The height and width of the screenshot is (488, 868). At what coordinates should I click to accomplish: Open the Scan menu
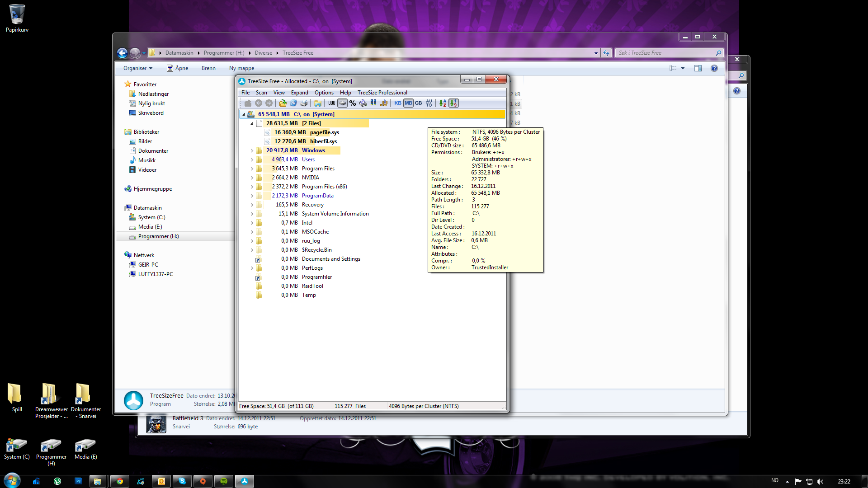(x=261, y=93)
